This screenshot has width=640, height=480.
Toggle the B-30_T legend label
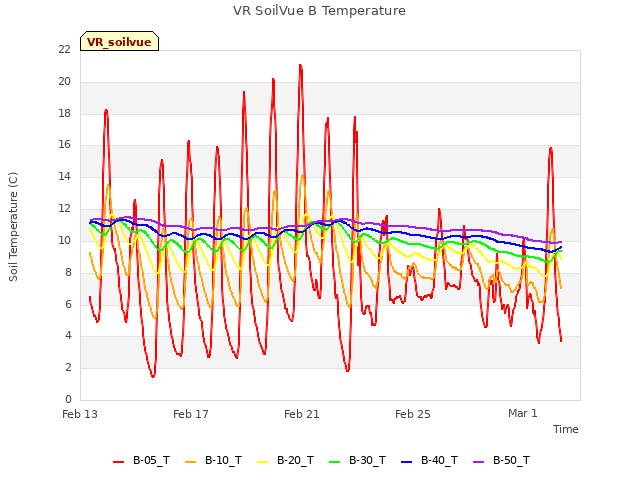click(x=367, y=460)
